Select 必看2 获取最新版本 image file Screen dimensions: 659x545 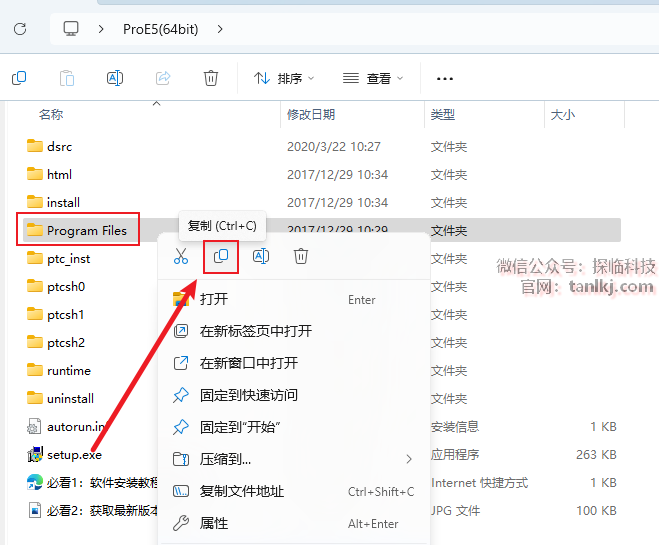point(102,511)
